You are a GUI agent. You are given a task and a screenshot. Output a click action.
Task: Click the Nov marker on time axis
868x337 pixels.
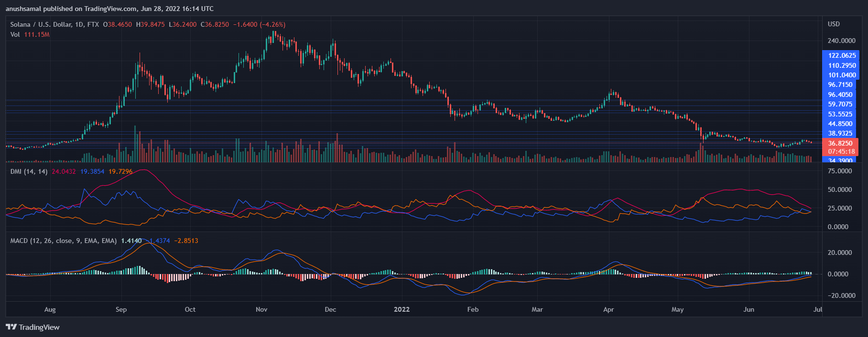(x=261, y=309)
